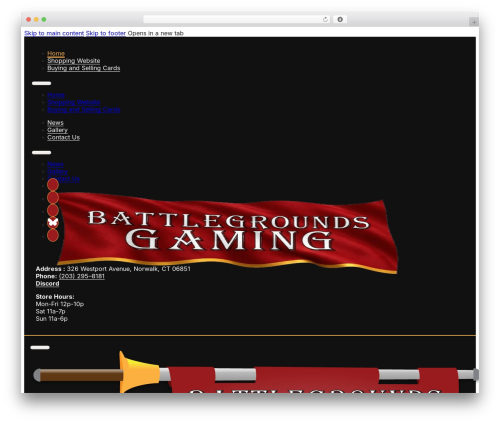
Task: Click the round dark icon right of the address bar
Action: tap(340, 19)
